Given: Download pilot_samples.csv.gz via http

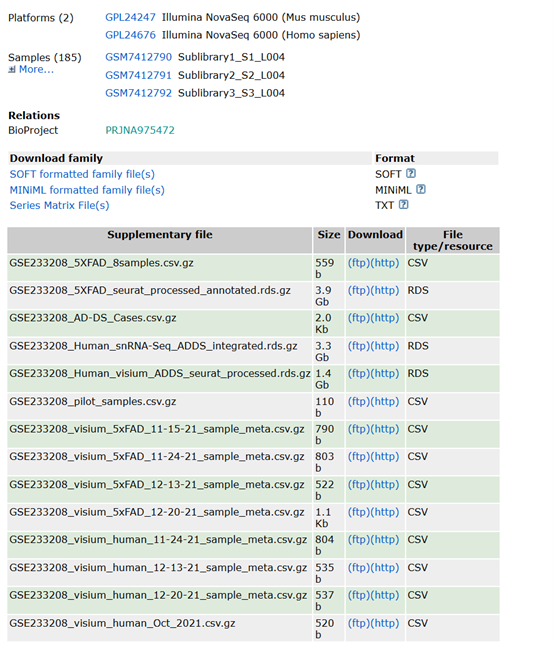Looking at the screenshot, I should pyautogui.click(x=385, y=401).
